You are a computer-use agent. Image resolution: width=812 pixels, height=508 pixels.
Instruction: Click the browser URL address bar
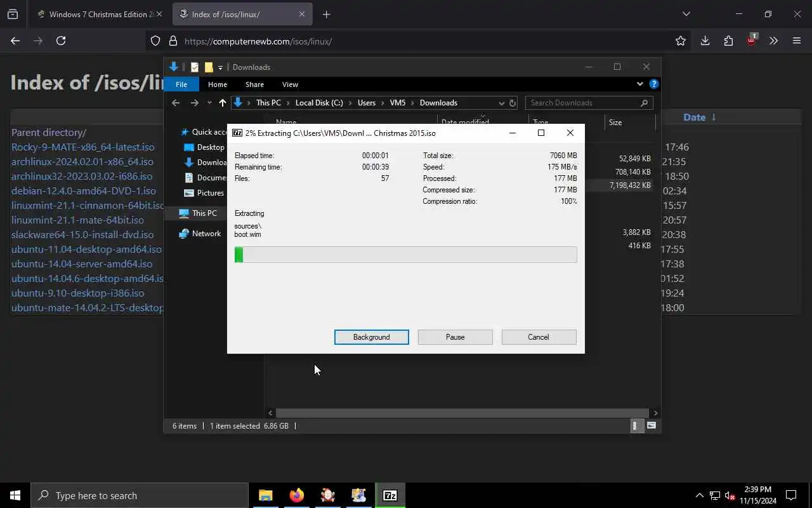pos(419,41)
